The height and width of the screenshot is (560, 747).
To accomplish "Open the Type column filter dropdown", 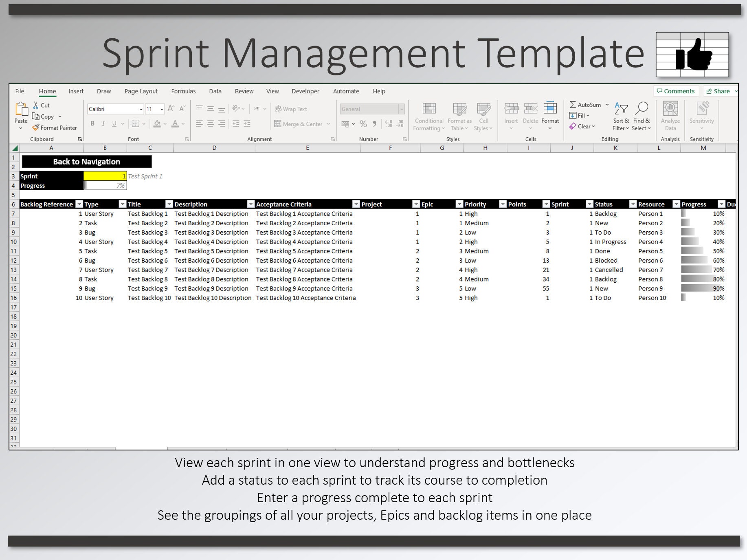I will (123, 204).
